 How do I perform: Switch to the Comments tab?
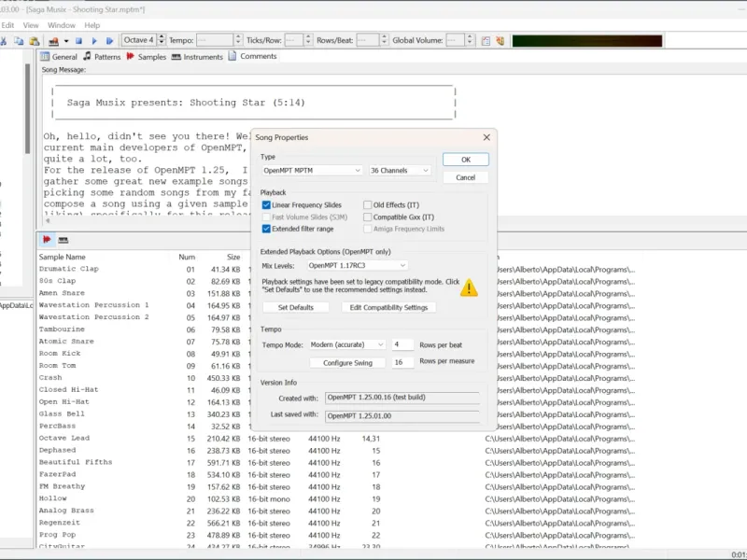pyautogui.click(x=252, y=56)
